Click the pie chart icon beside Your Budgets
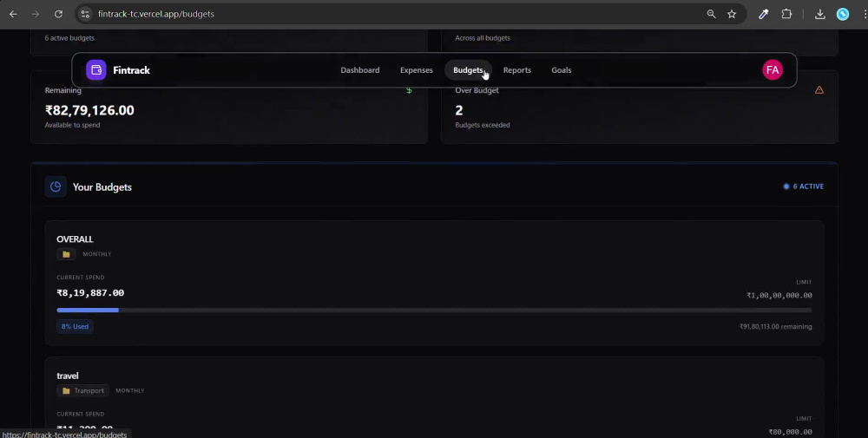Viewport: 868px width, 438px height. click(x=56, y=187)
